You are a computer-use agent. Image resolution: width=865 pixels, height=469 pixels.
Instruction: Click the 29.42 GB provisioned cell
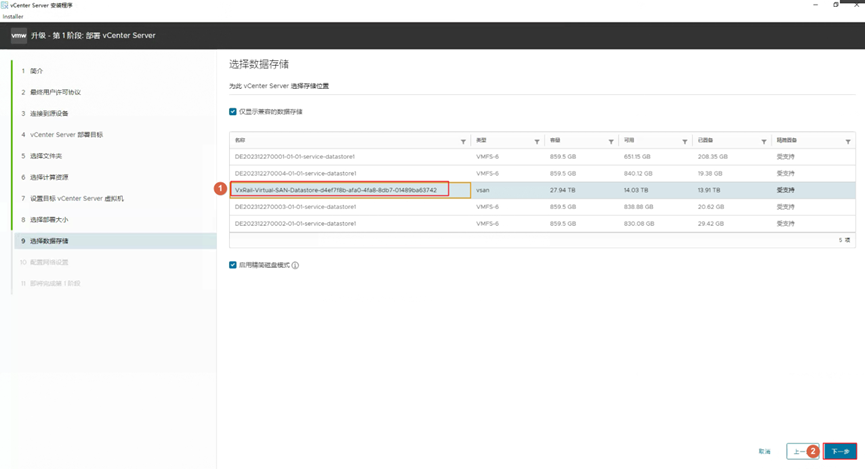tap(712, 223)
